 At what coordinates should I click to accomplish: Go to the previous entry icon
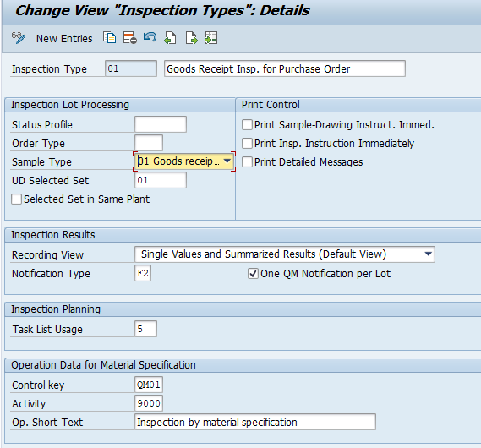point(170,38)
